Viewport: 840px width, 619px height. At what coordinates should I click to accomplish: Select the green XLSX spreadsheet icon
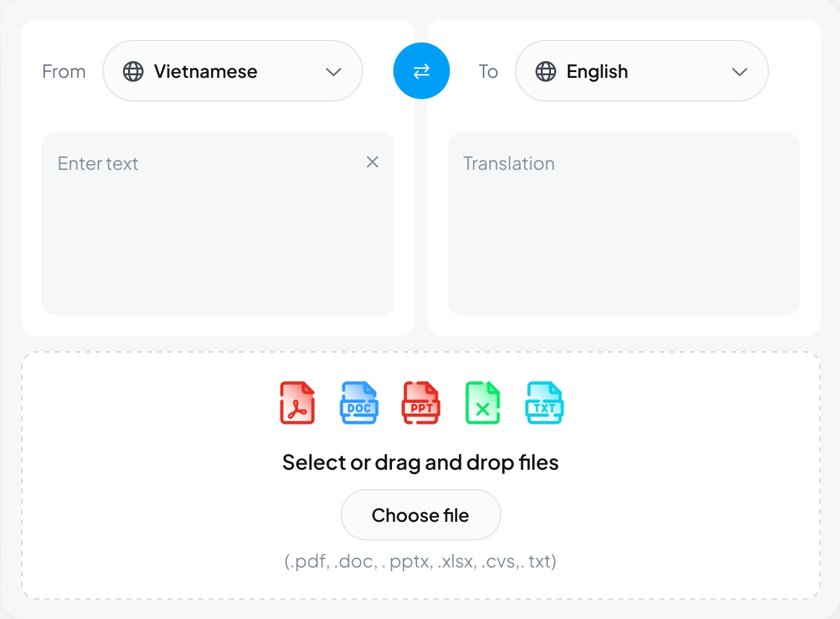tap(483, 402)
